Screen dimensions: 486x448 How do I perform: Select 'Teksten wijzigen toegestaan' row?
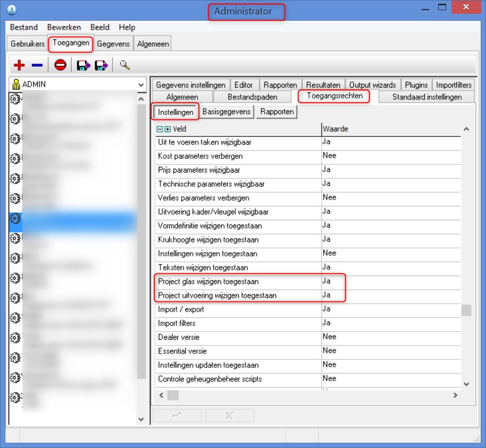coord(308,268)
